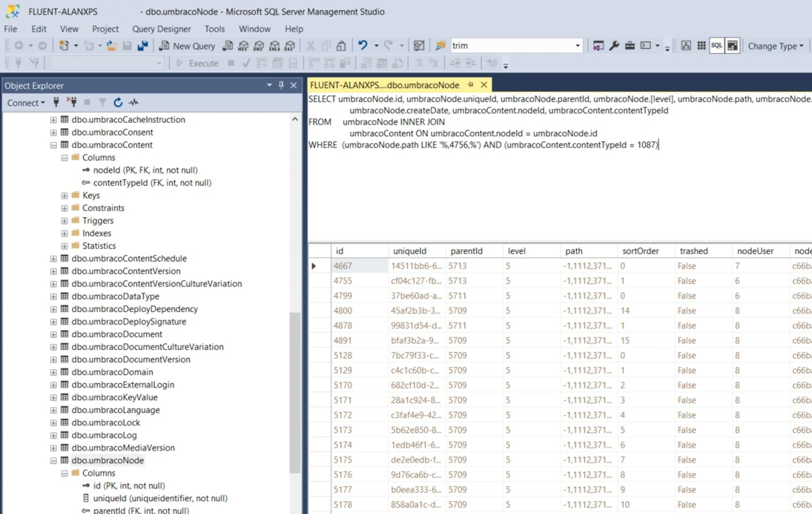Click the Activity Monitor icon in Object Explorer

point(133,103)
